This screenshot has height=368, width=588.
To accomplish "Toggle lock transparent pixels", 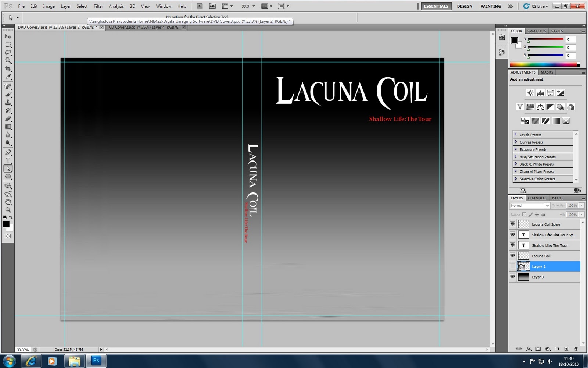I will click(x=524, y=215).
